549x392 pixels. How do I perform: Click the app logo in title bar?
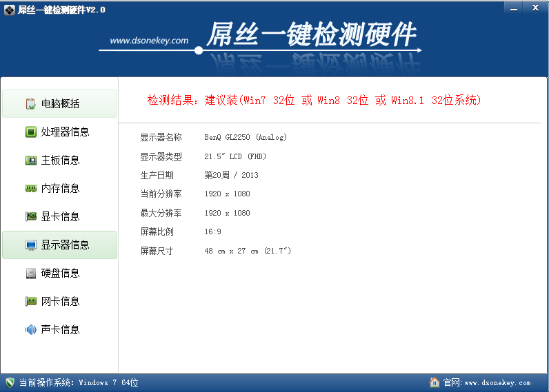pyautogui.click(x=8, y=9)
